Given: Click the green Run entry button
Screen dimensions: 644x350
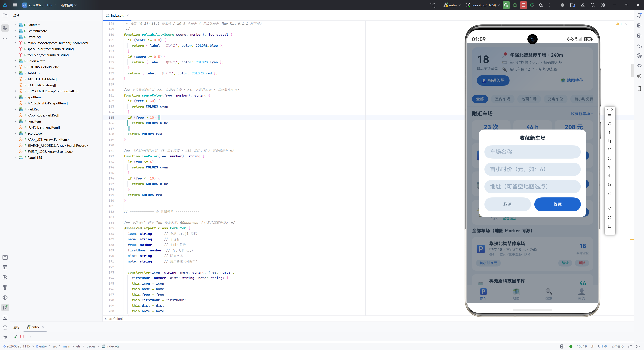Looking at the screenshot, I should coord(506,5).
